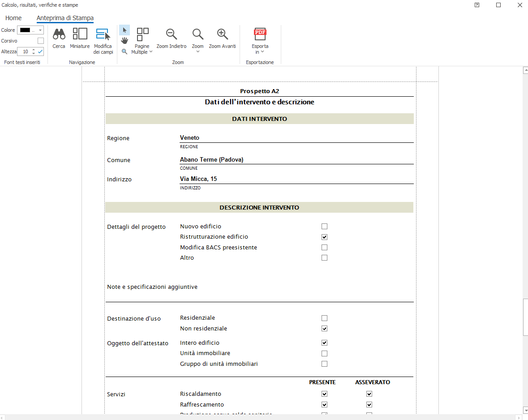Tick the Residenziale checkbox
The image size is (528, 420).
tap(324, 318)
